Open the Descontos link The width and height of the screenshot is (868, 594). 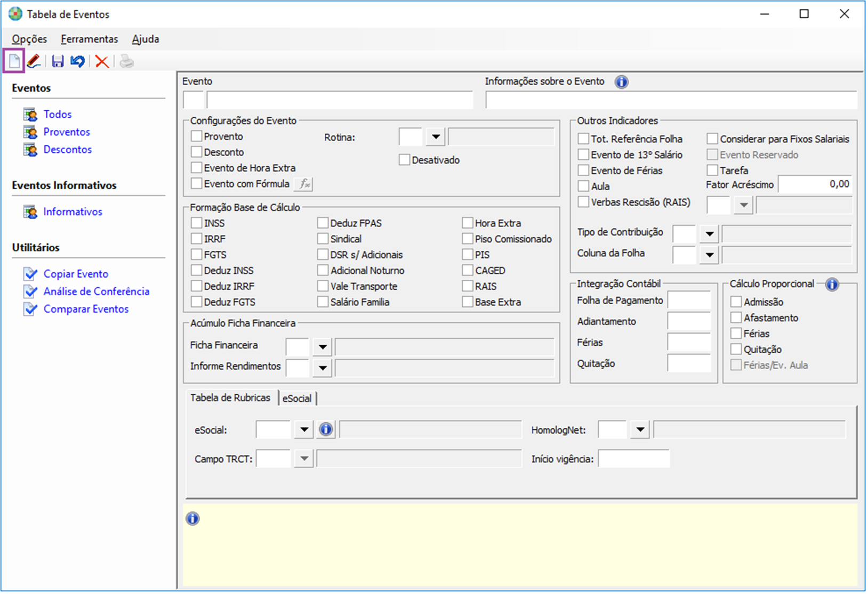tap(68, 150)
